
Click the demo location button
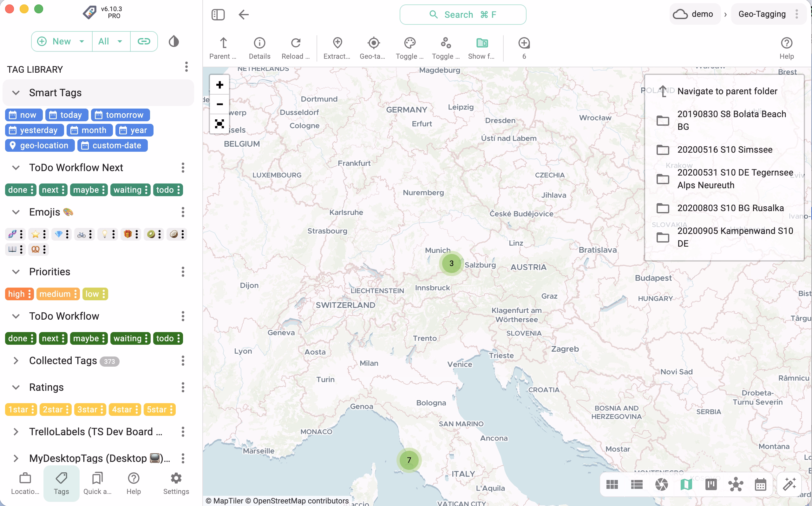point(694,14)
